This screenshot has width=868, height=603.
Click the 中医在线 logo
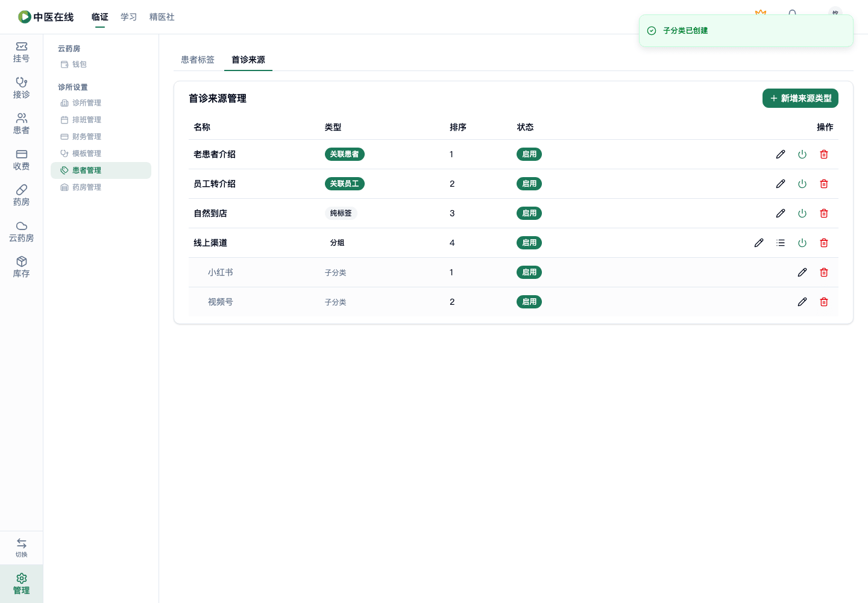[x=46, y=17]
